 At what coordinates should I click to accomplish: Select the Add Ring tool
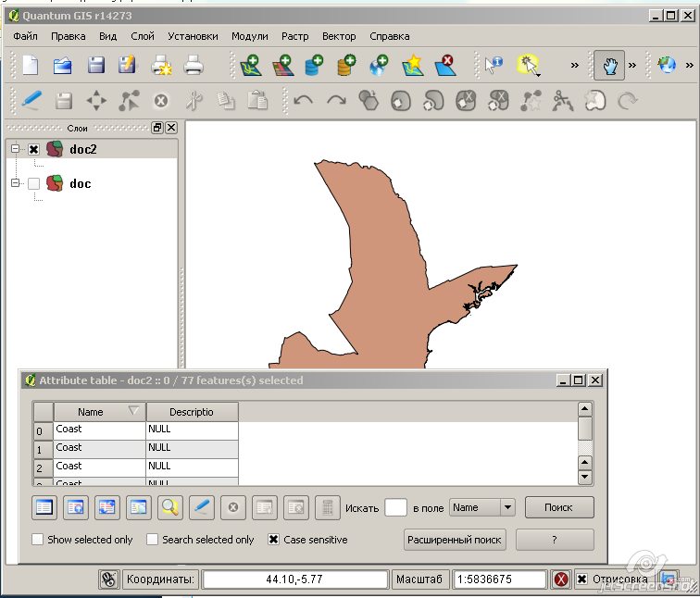[401, 100]
